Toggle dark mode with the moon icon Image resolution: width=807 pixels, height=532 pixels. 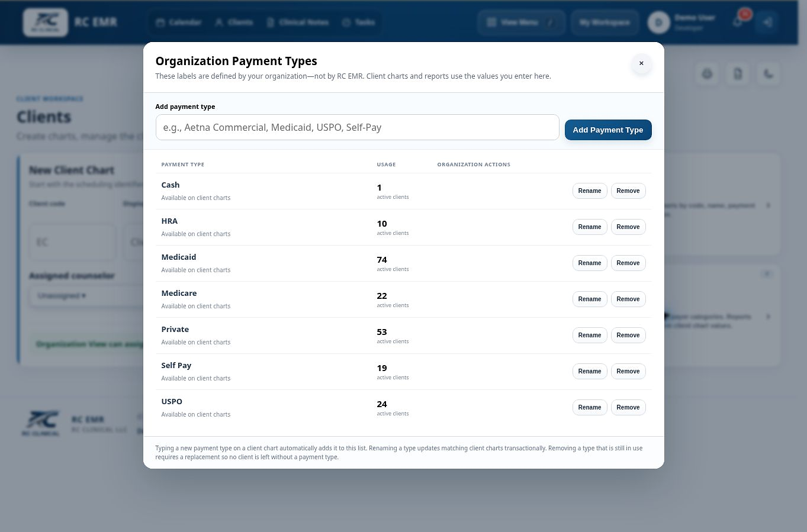click(769, 74)
